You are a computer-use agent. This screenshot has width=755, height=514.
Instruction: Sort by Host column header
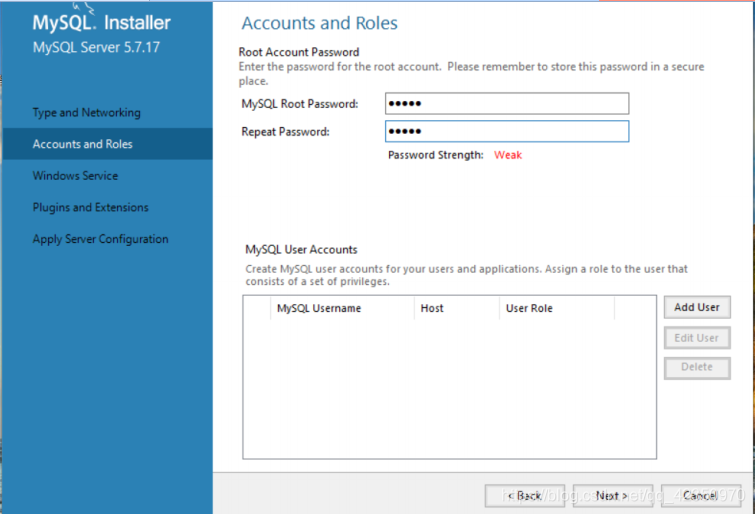(x=456, y=308)
